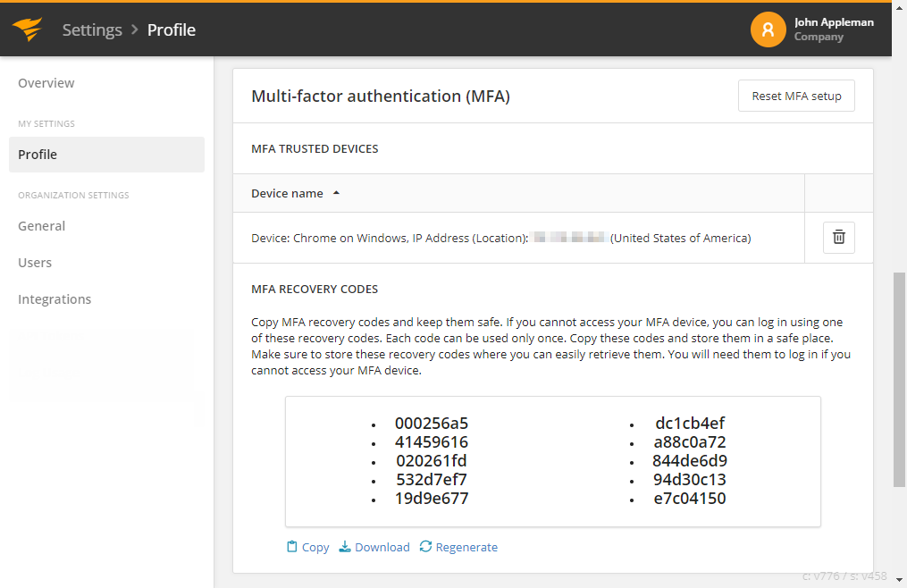907x588 pixels.
Task: Click the Copy recovery codes link
Action: tap(315, 547)
